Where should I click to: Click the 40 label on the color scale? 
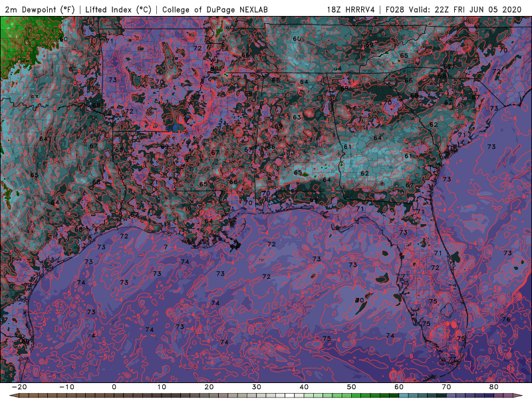click(304, 387)
